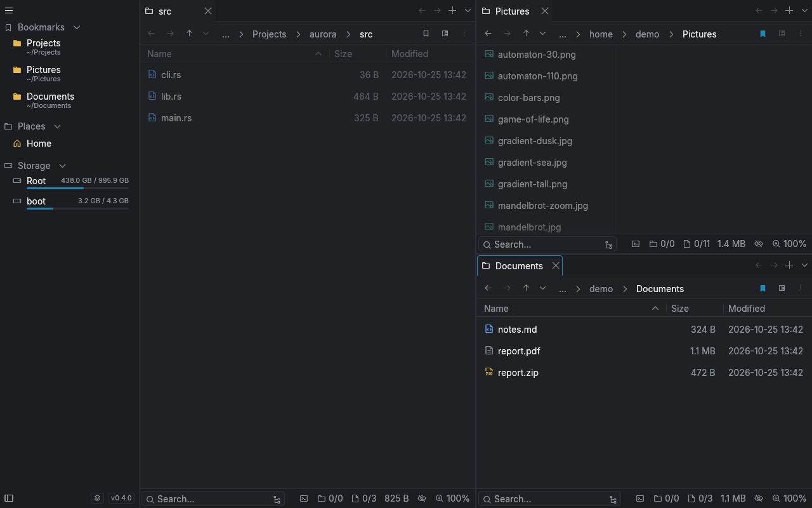Remove the bookmark for Documents folder in toolbar
The width and height of the screenshot is (812, 508).
click(763, 288)
